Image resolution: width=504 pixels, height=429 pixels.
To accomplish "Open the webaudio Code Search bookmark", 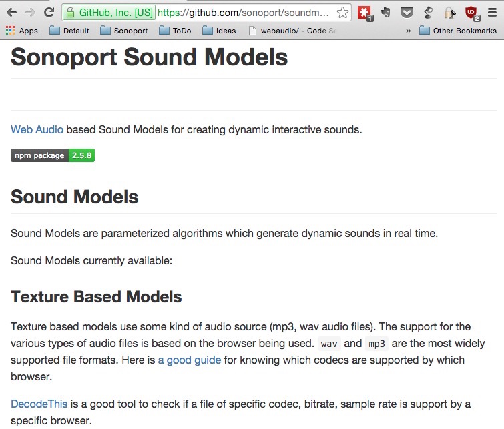I will 293,31.
